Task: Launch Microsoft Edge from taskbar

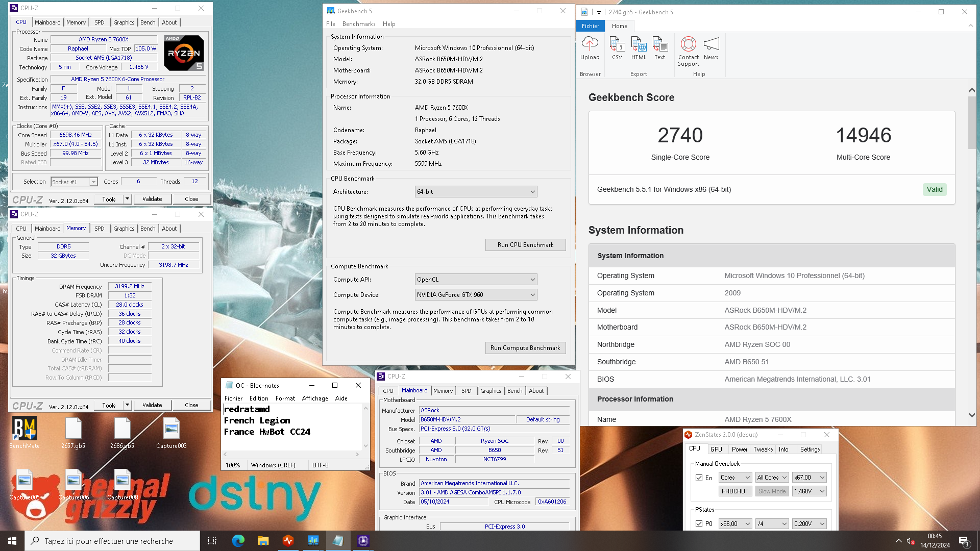Action: coord(238,541)
